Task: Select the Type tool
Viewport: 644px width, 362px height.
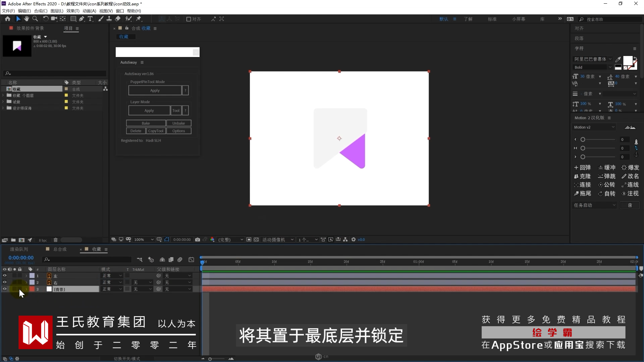Action: 90,19
